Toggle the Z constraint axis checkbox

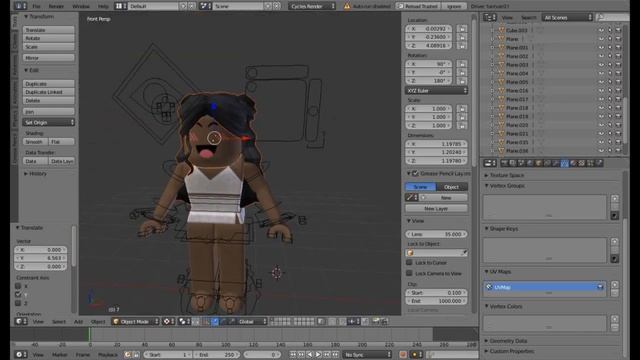tap(18, 303)
